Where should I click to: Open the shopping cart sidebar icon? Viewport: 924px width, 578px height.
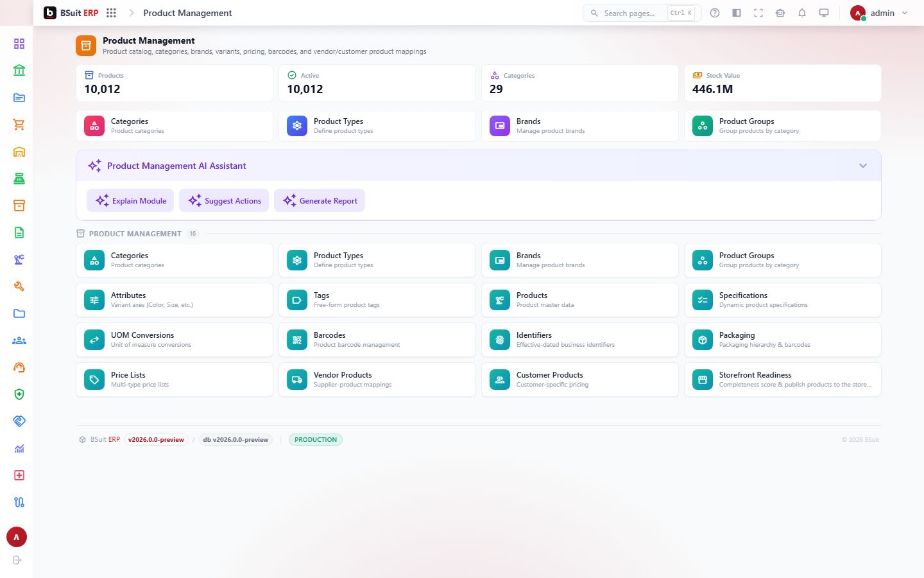[19, 125]
